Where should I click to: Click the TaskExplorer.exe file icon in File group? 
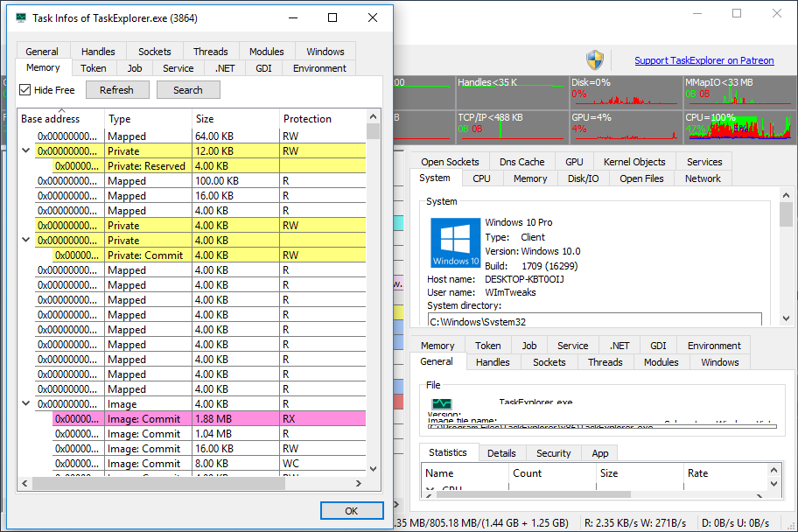[441, 403]
